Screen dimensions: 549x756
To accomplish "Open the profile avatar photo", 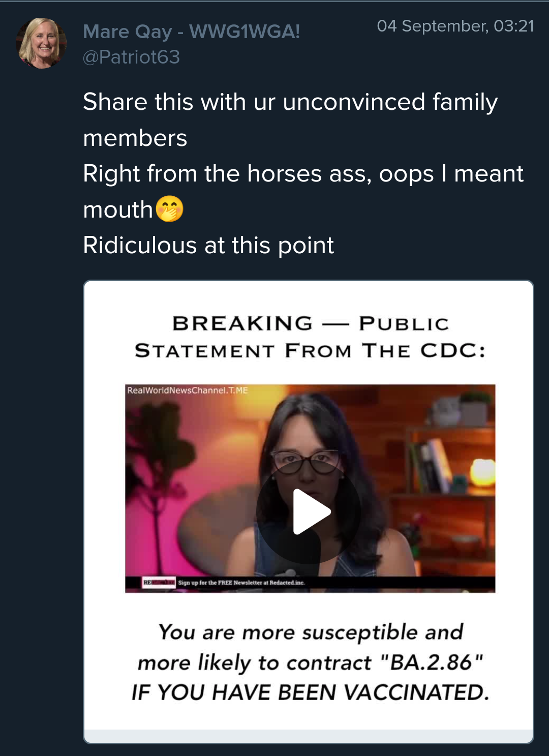I will [41, 43].
